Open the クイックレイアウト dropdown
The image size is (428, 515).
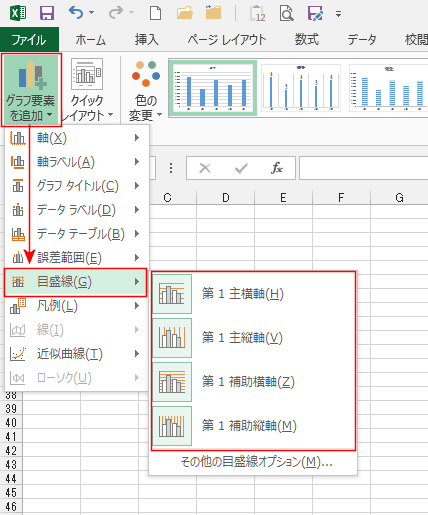click(87, 90)
